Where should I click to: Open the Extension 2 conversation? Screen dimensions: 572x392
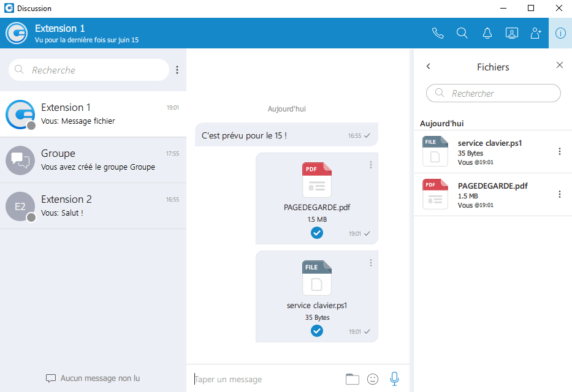pyautogui.click(x=93, y=206)
